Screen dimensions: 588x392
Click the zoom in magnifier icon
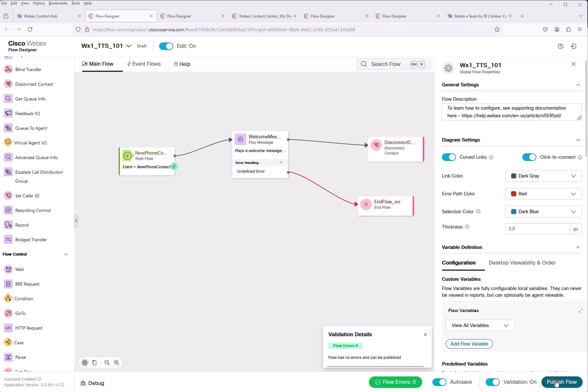point(117,363)
